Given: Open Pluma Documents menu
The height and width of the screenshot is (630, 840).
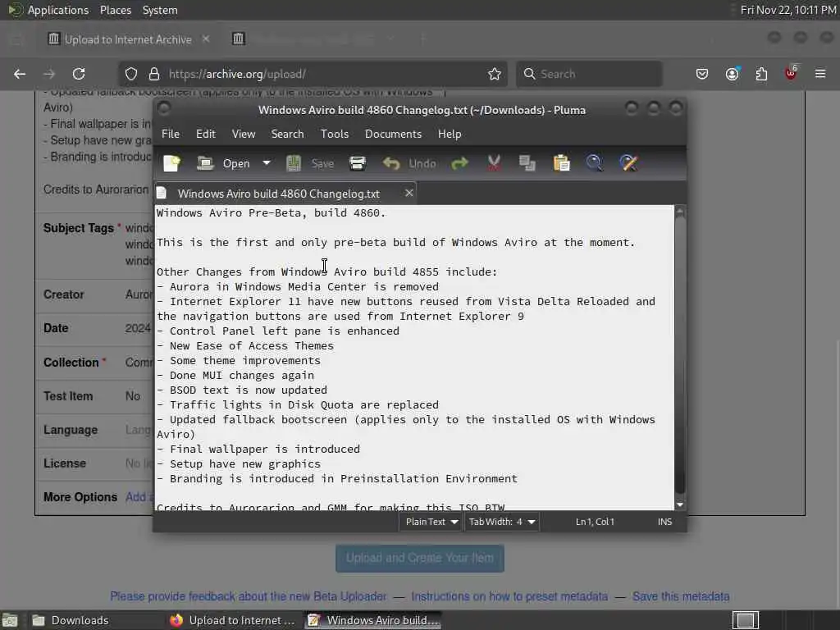Looking at the screenshot, I should coord(393,134).
